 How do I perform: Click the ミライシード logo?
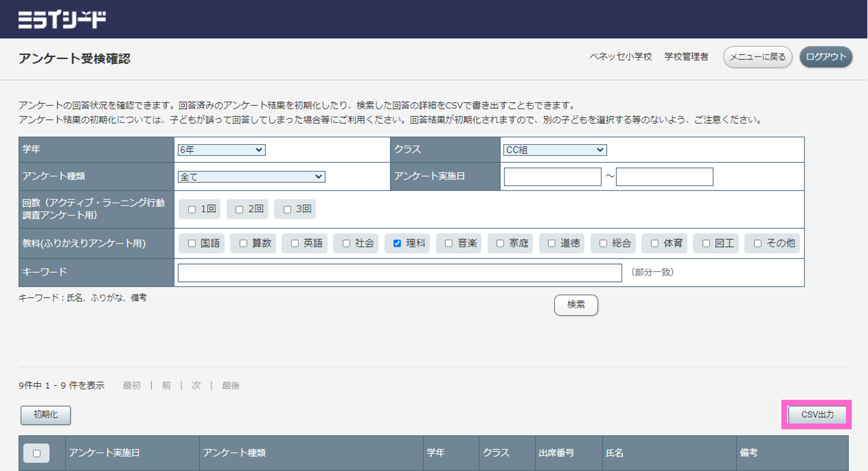click(62, 20)
